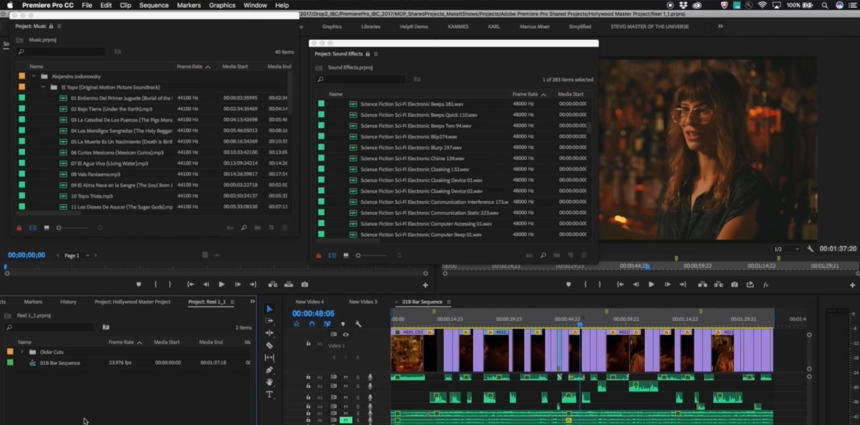Open timeline display settings wrench
860x425 pixels.
[358, 324]
